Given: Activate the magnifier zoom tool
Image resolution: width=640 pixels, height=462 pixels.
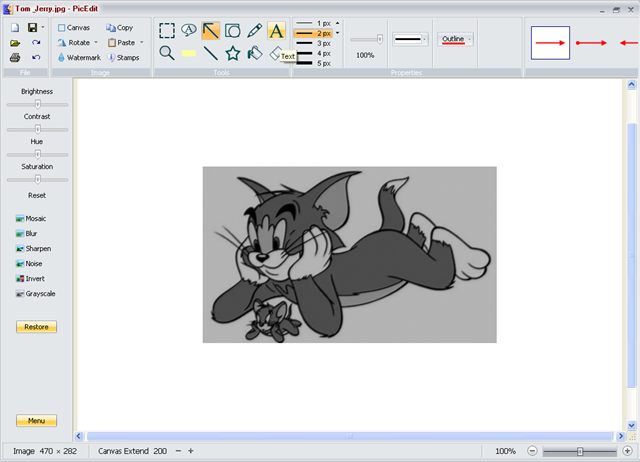Looking at the screenshot, I should [167, 53].
